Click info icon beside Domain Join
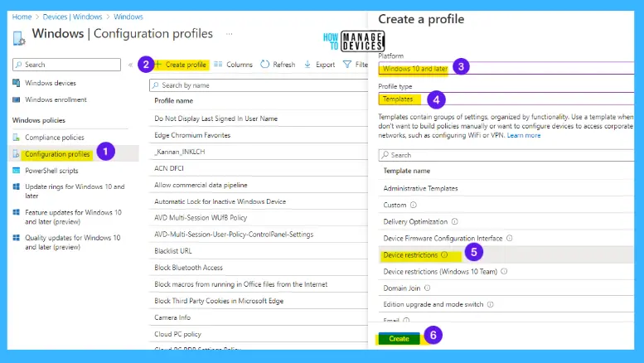The height and width of the screenshot is (363, 644). coord(427,288)
